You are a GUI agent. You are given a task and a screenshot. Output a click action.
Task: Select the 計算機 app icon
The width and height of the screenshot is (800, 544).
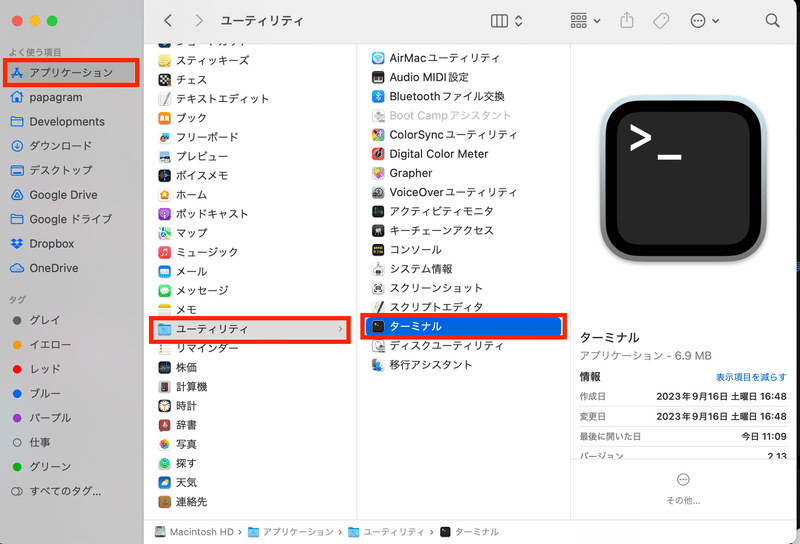pos(164,387)
